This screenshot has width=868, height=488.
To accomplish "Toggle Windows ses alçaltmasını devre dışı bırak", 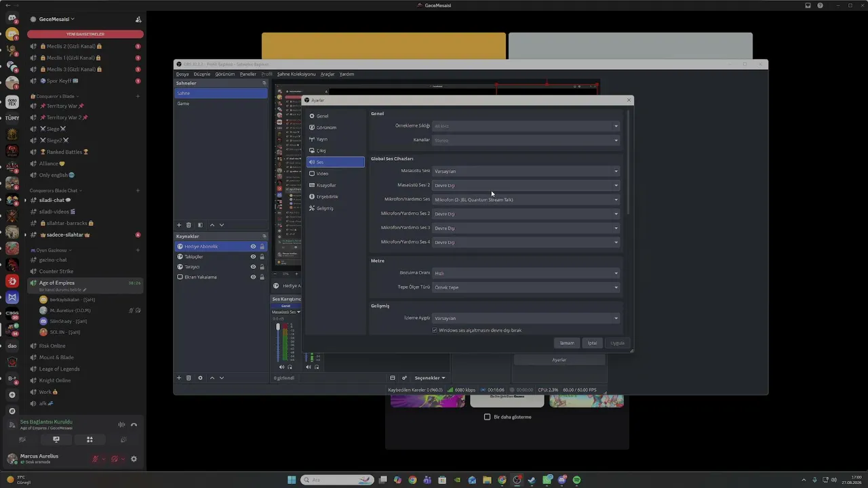I will [435, 330].
